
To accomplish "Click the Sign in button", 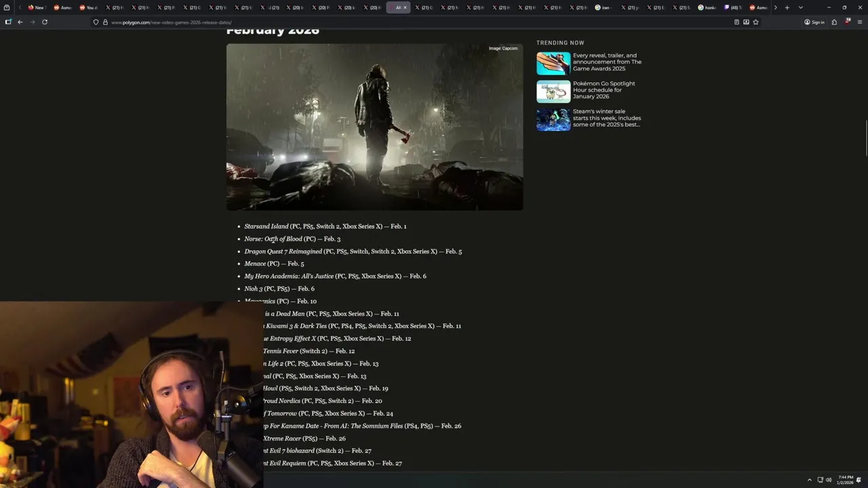I will (814, 22).
